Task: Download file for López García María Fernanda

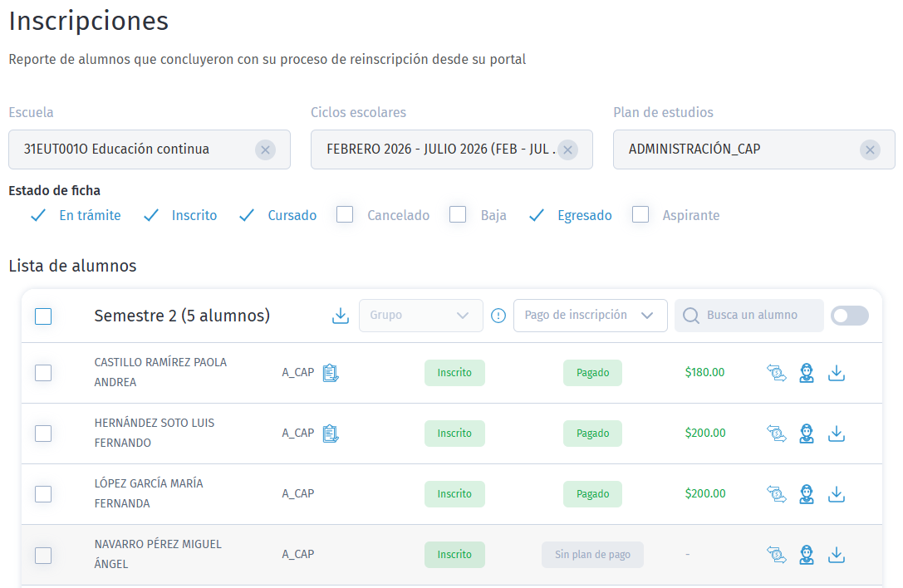Action: [x=837, y=493]
